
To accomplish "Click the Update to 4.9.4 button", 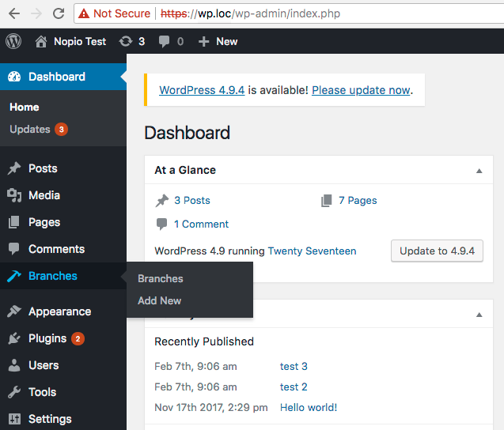I will click(x=437, y=251).
